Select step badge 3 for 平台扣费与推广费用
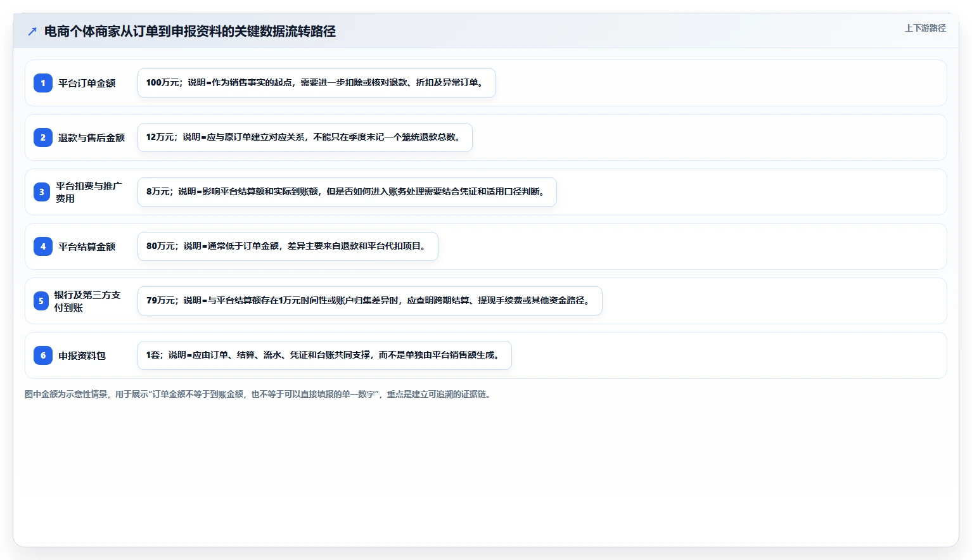The width and height of the screenshot is (972, 560). click(x=42, y=192)
